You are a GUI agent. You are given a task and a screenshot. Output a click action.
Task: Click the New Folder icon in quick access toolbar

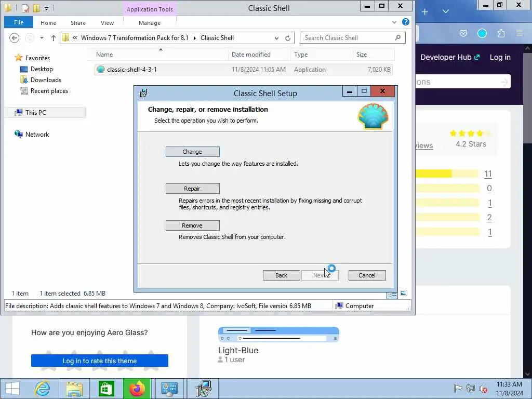point(36,8)
